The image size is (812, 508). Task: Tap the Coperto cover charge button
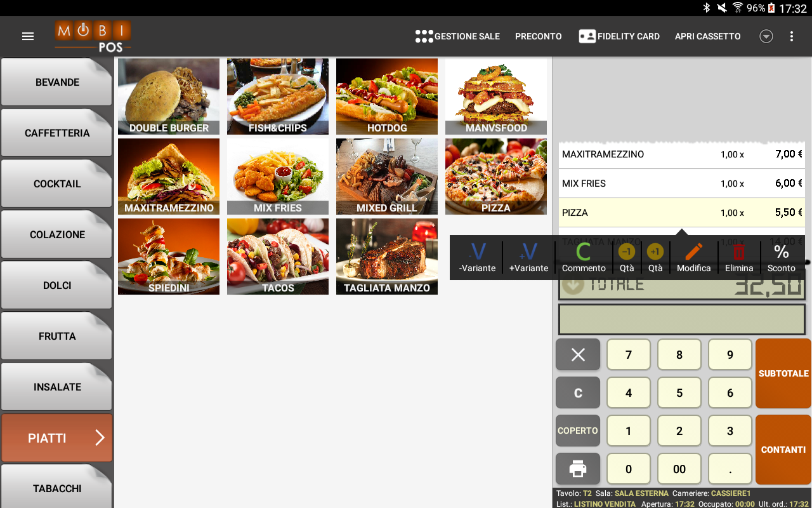pos(578,431)
